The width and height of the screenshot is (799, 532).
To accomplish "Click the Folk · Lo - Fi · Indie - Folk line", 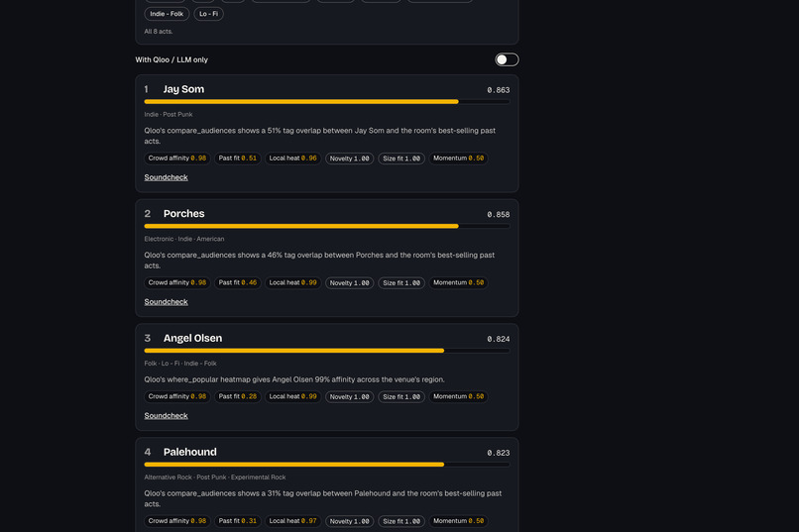I will pyautogui.click(x=180, y=364).
